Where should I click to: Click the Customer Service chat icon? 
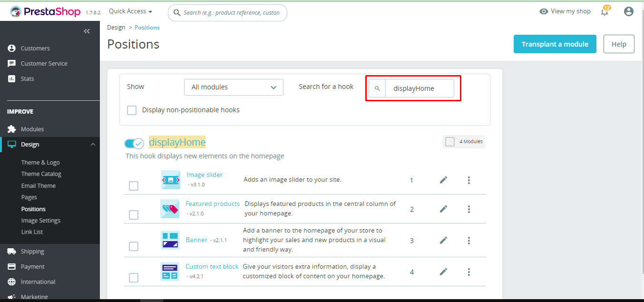[12, 63]
